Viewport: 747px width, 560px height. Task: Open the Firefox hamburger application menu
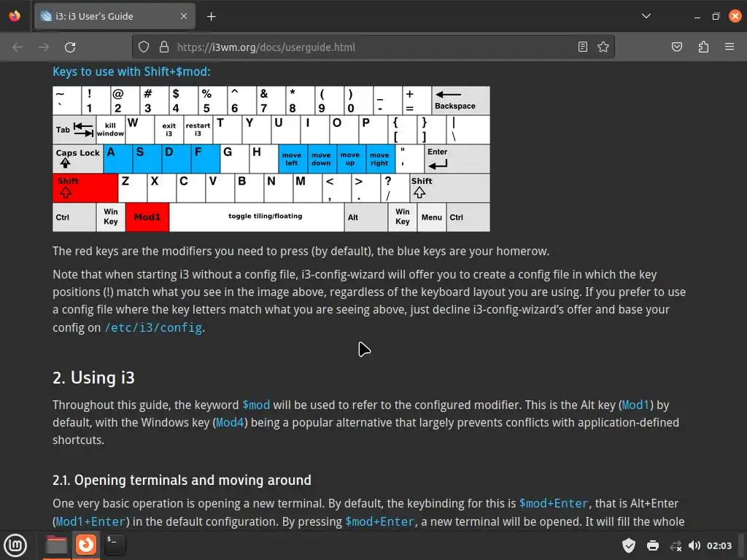click(729, 47)
